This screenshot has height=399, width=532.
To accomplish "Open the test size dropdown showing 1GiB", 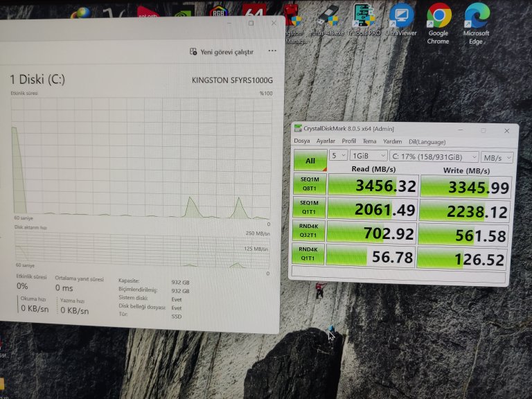I will click(x=369, y=156).
